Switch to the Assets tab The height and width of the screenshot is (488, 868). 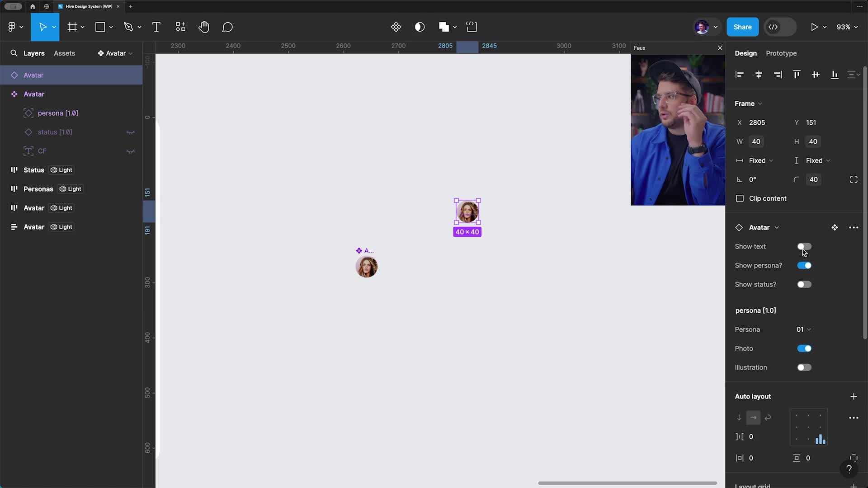(x=64, y=53)
